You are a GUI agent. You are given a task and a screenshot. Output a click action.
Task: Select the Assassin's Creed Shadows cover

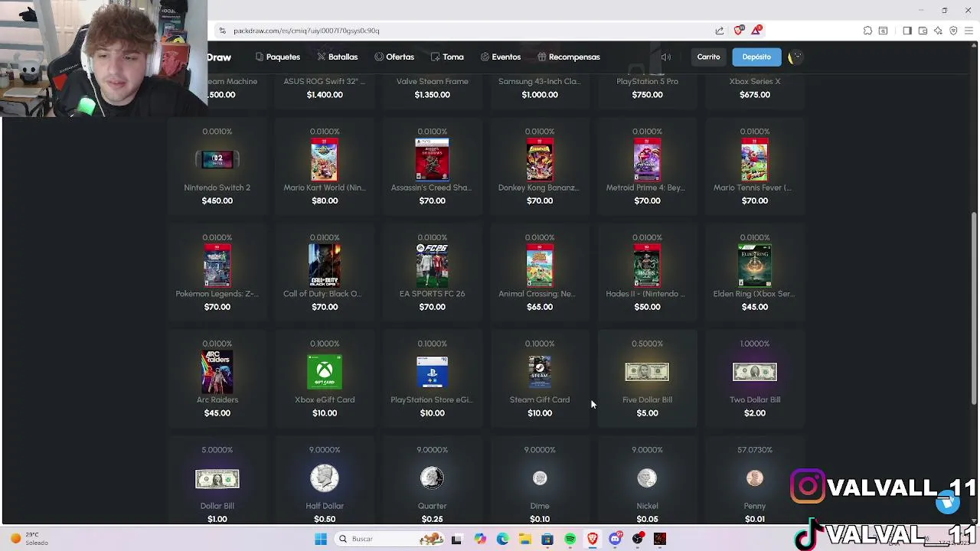[x=432, y=159]
